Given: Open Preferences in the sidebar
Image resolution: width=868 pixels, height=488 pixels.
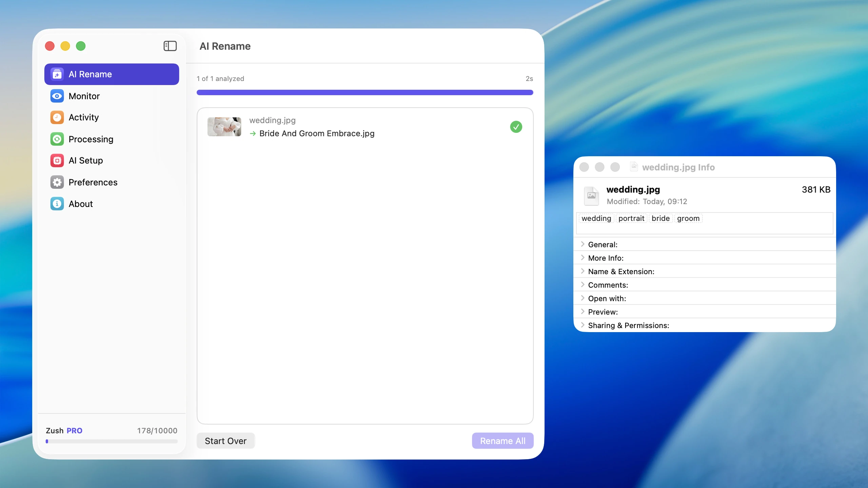Looking at the screenshot, I should tap(112, 182).
